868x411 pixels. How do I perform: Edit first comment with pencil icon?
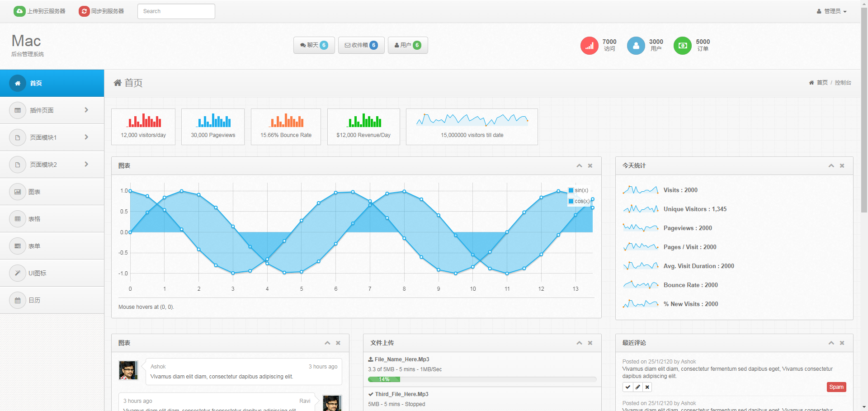tap(637, 387)
